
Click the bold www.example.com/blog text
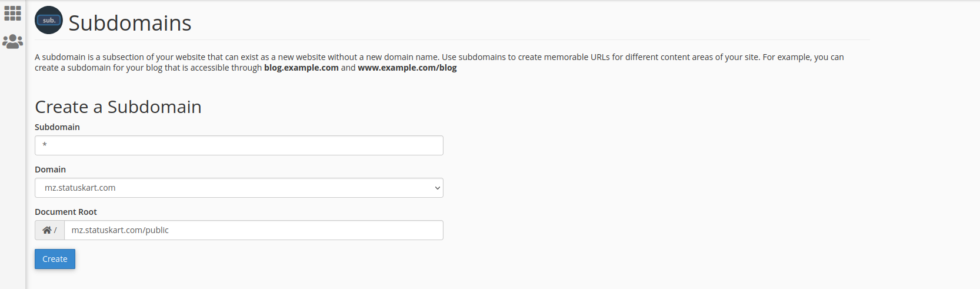[407, 68]
